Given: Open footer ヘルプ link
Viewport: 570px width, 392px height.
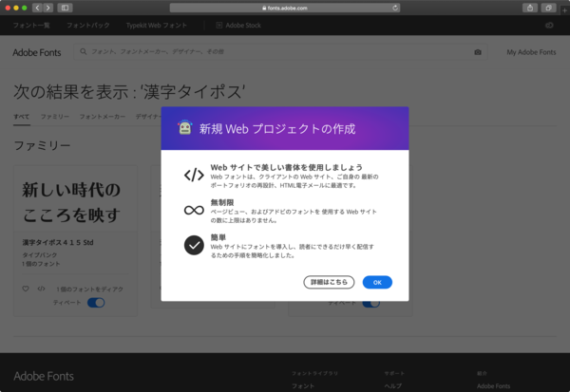Looking at the screenshot, I should (x=393, y=386).
